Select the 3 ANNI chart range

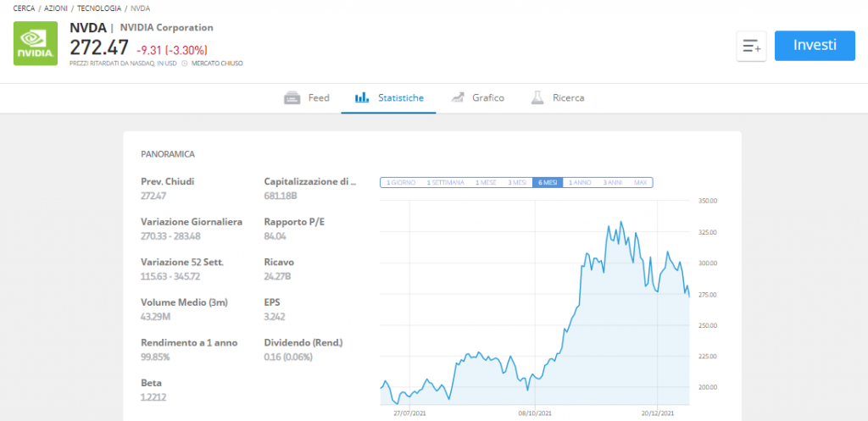612,183
